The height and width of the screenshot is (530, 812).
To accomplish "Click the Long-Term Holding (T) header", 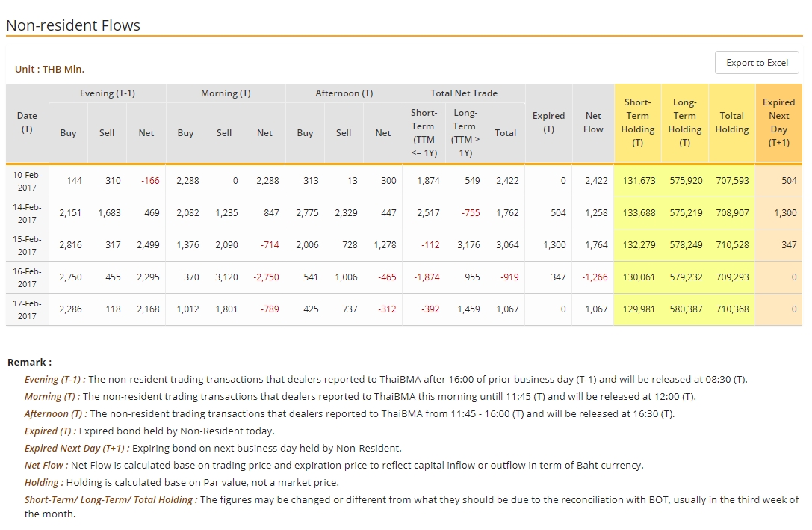I will 684,123.
